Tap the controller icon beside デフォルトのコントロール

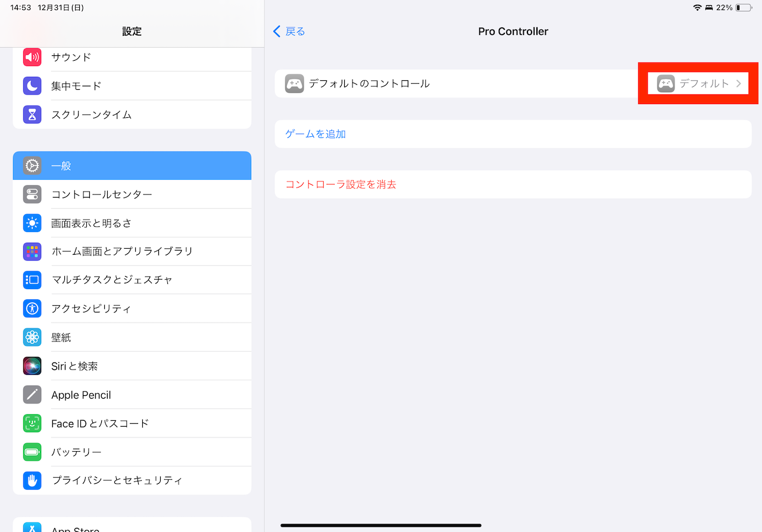click(x=294, y=83)
